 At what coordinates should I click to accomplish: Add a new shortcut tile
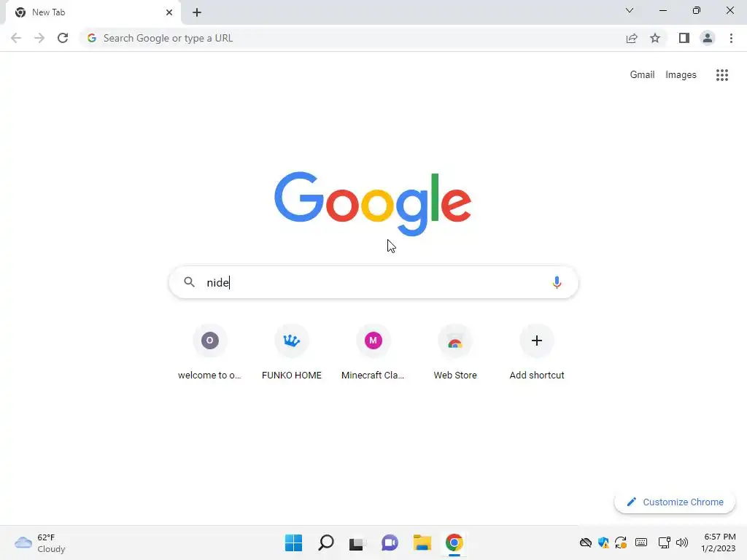coord(537,352)
